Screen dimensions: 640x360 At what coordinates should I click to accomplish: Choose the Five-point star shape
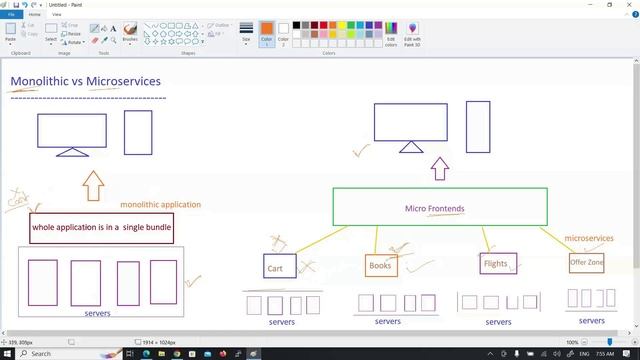[163, 42]
